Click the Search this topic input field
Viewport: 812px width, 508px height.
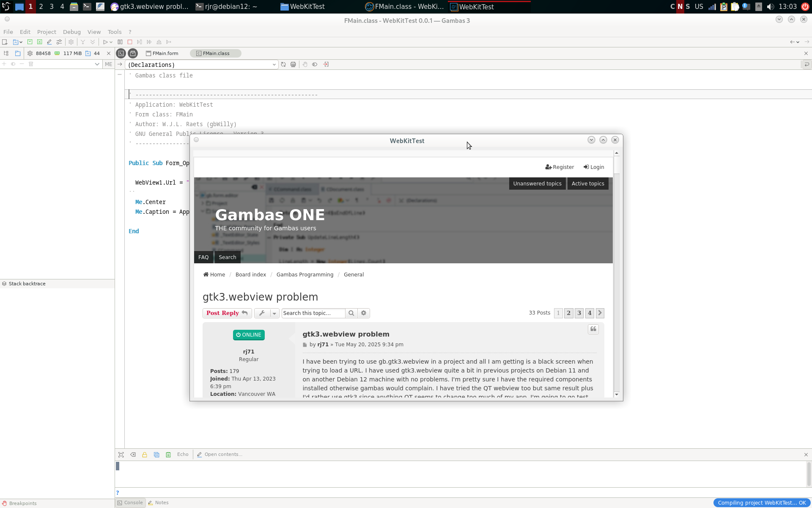[313, 313]
